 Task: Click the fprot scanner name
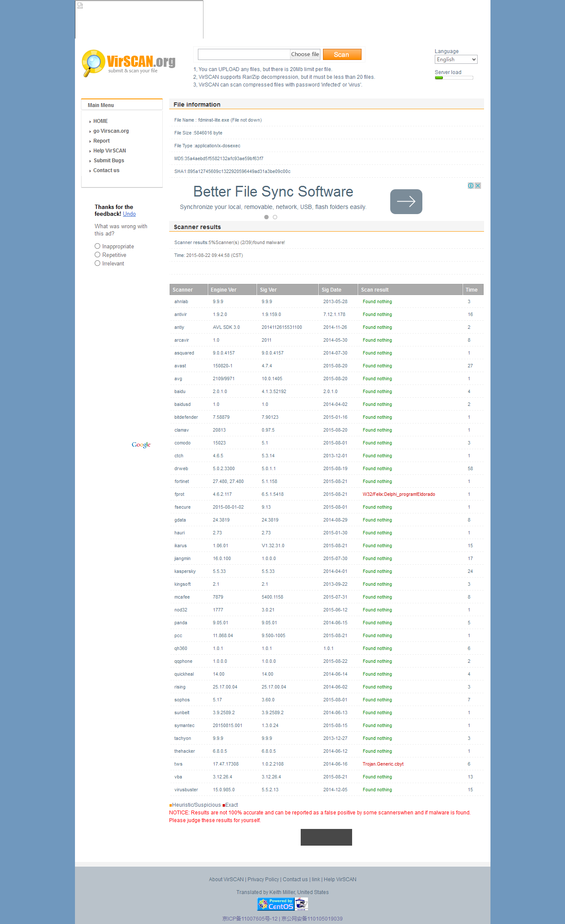[x=179, y=494]
